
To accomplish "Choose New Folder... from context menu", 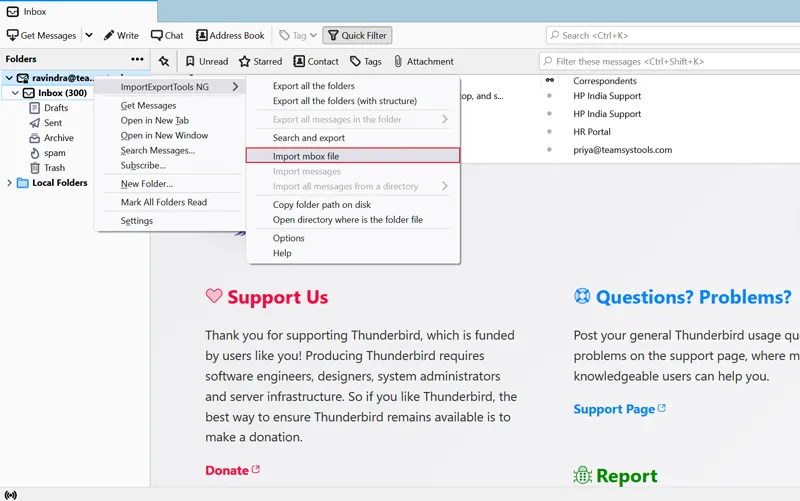I will 146,184.
